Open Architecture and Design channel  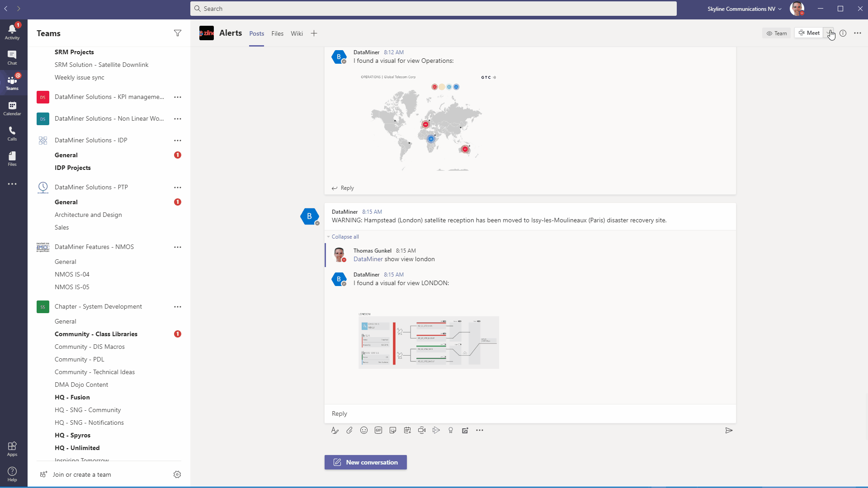pos(88,215)
